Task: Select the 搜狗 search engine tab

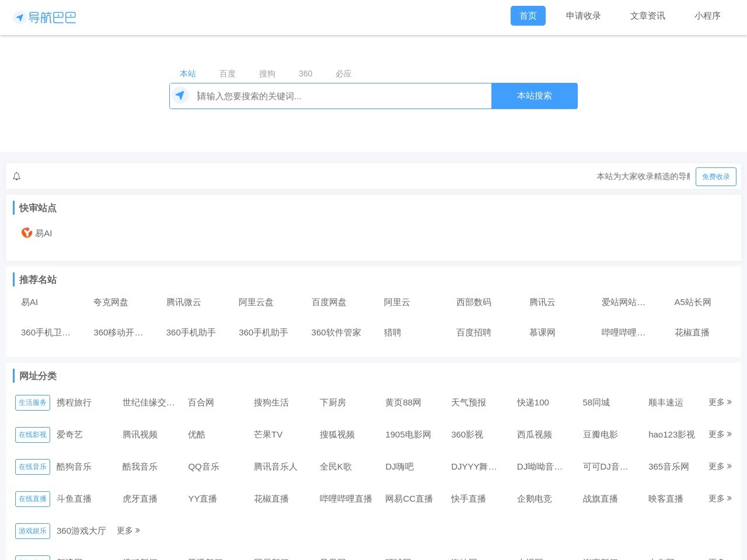Action: tap(267, 73)
